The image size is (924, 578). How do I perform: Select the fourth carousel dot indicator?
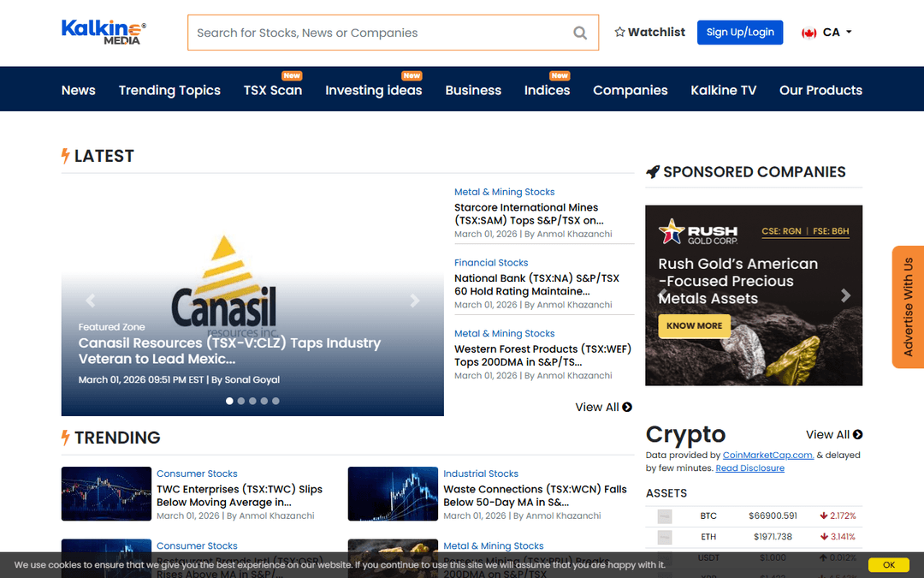(x=264, y=401)
